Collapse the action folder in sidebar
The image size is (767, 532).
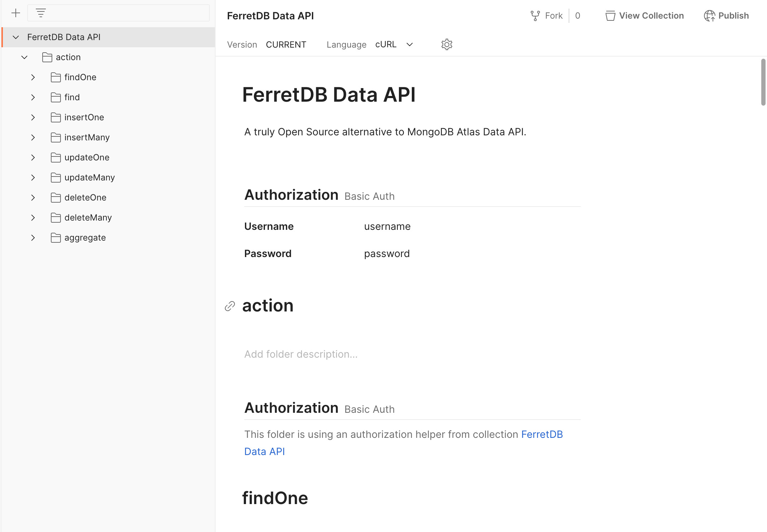coord(24,57)
